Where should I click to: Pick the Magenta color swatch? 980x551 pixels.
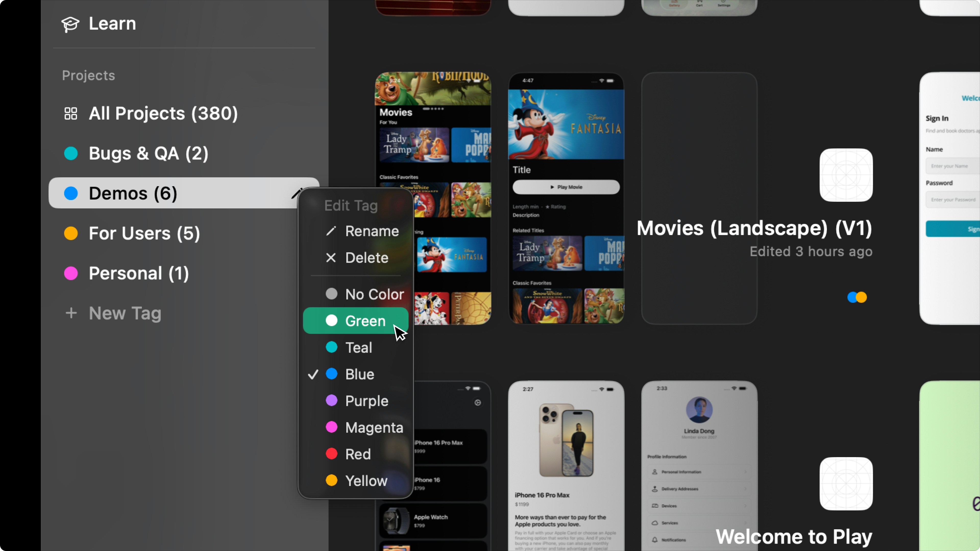click(x=332, y=428)
